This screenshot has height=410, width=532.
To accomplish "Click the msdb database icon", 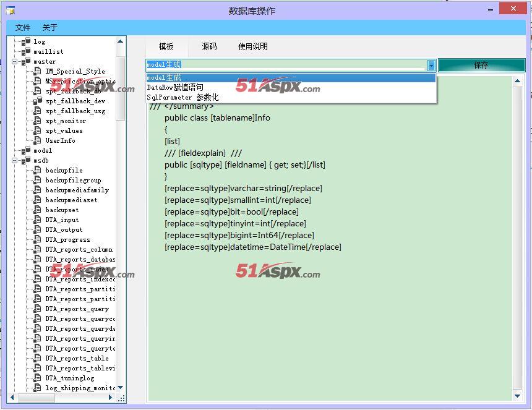I will tap(26, 160).
